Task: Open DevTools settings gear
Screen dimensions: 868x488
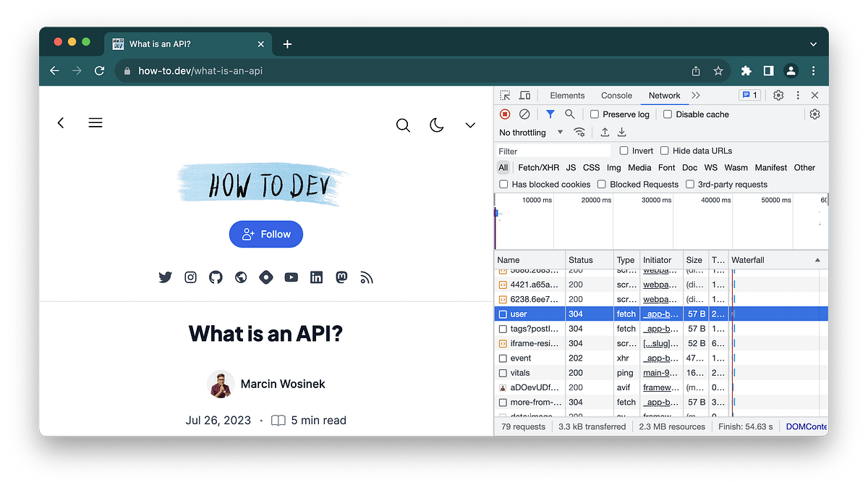Action: click(778, 95)
